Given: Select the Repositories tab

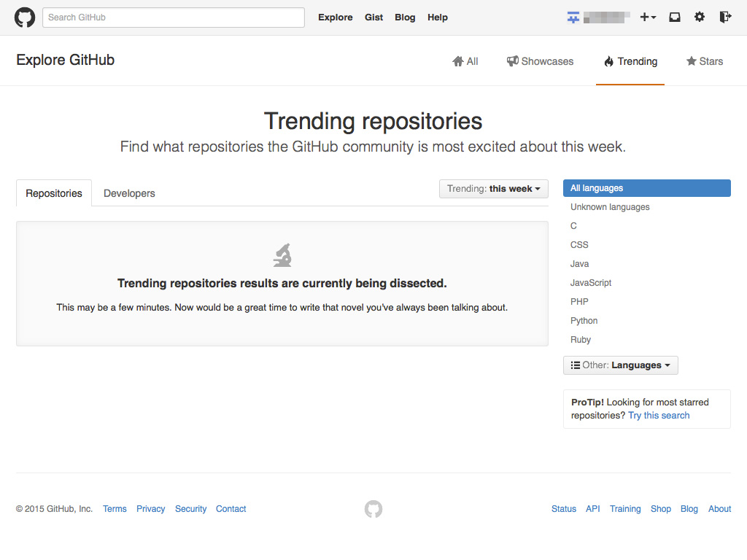Looking at the screenshot, I should pos(54,193).
